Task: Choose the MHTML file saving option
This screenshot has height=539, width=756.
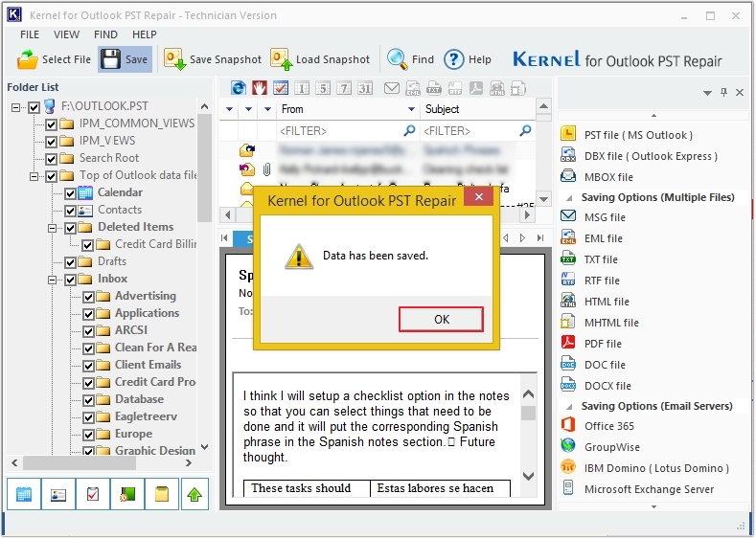Action: (611, 323)
